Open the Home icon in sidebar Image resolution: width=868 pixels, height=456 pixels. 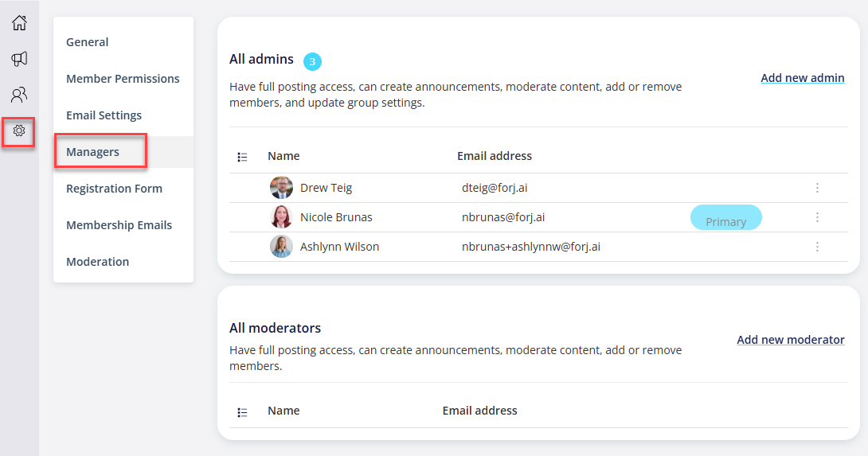[x=19, y=23]
